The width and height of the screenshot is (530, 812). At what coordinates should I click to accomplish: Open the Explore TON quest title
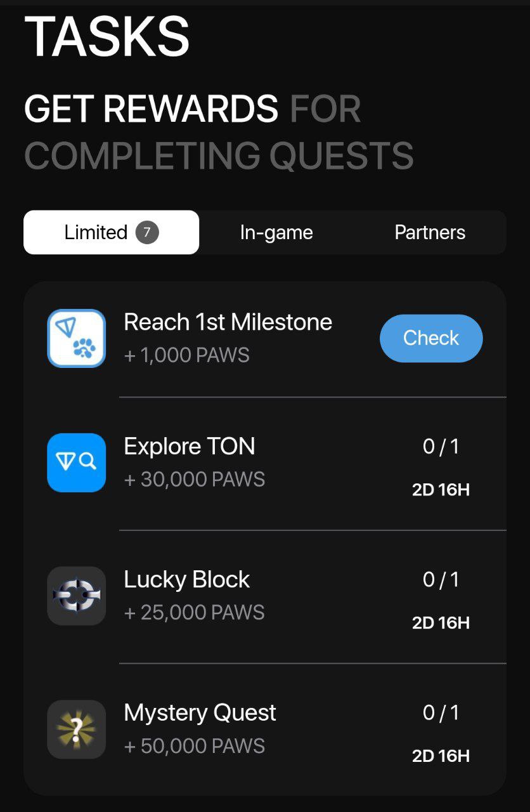(190, 447)
